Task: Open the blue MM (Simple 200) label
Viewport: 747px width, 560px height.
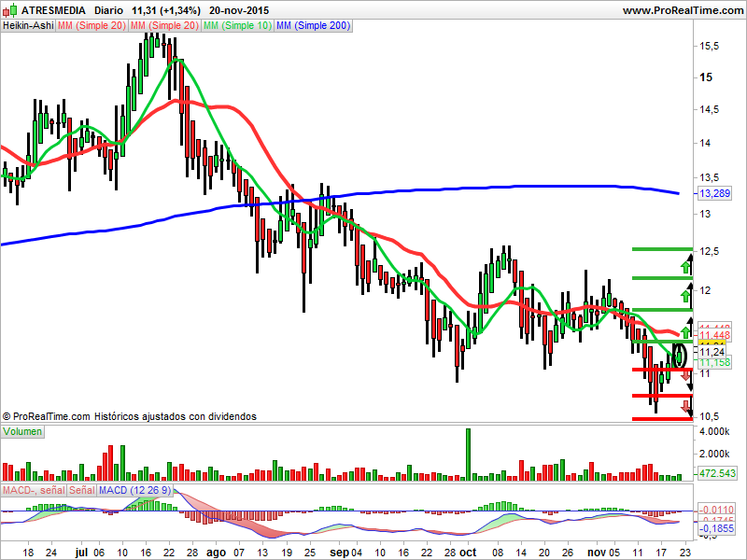Action: [x=314, y=26]
